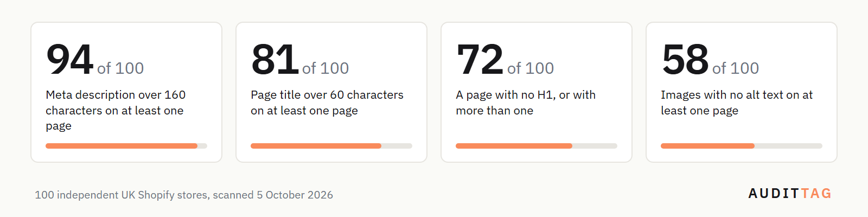Click the meta description progress bar
The width and height of the screenshot is (868, 217).
126,146
